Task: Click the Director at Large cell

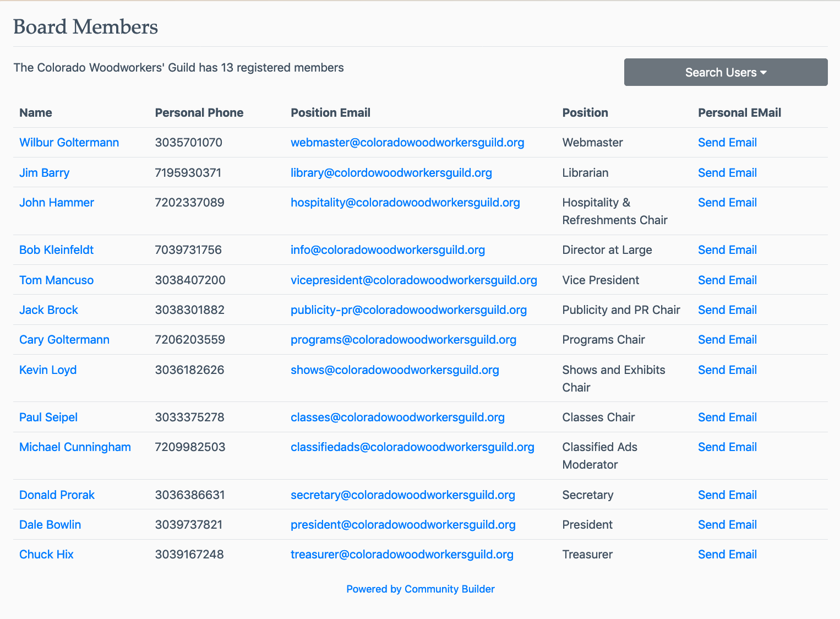Action: [x=607, y=250]
